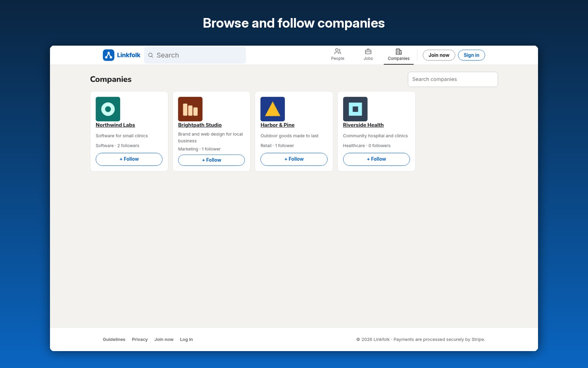Open the People section icon
Viewport: 588px width, 368px height.
point(338,52)
